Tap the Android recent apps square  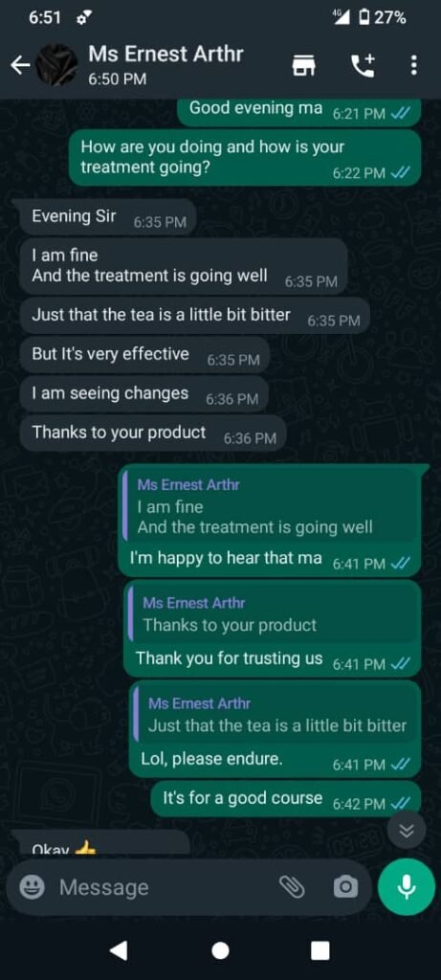(320, 950)
